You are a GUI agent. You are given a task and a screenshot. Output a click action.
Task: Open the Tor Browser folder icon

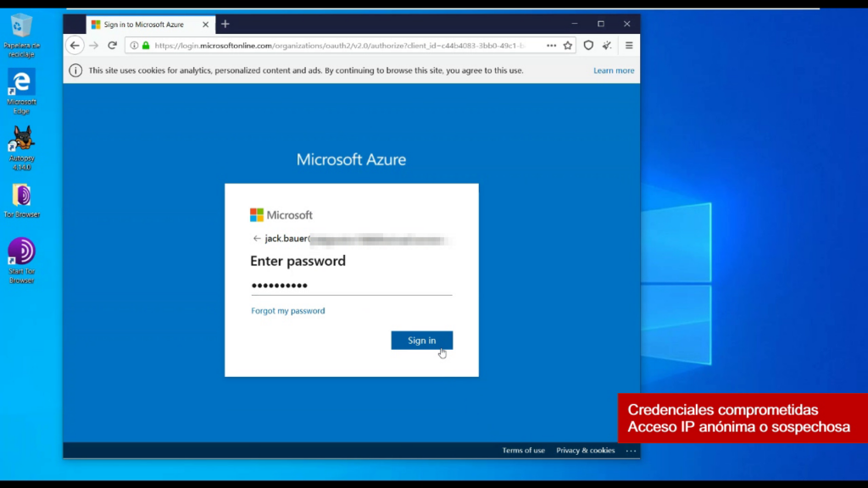[x=21, y=200]
